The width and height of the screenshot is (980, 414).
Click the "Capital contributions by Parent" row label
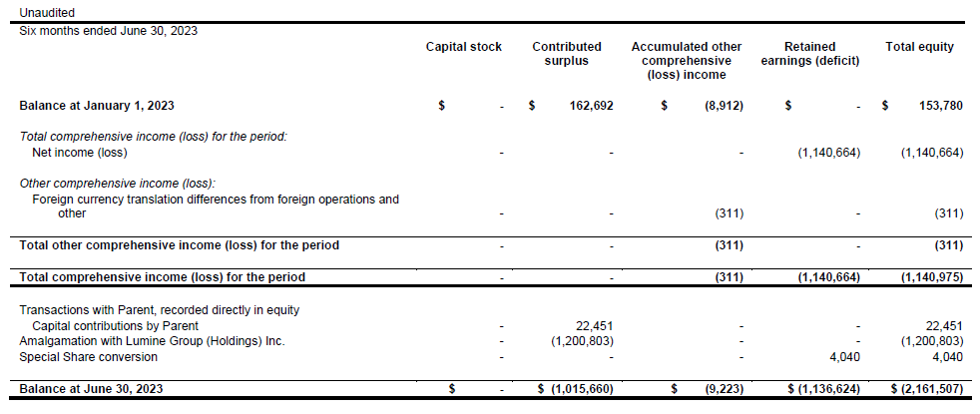115,325
